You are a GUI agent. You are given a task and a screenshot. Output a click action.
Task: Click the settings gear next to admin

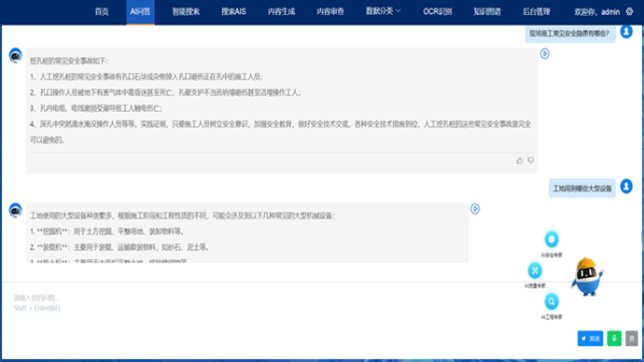[x=629, y=11]
